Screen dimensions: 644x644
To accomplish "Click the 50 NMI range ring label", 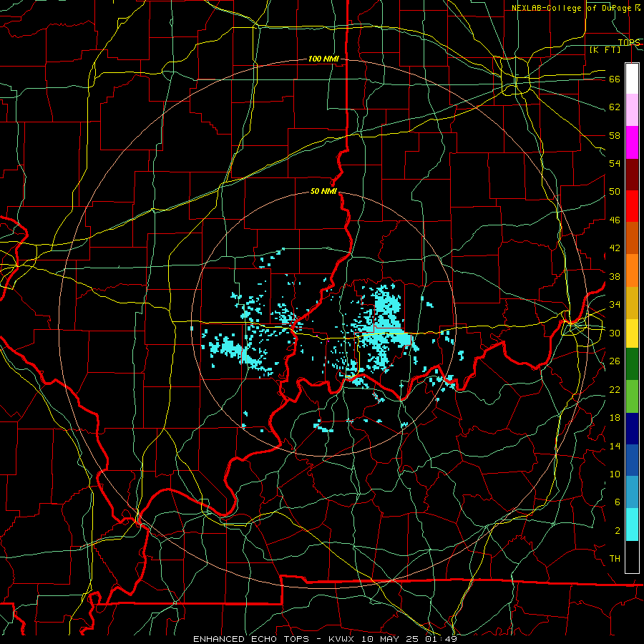I will [323, 191].
